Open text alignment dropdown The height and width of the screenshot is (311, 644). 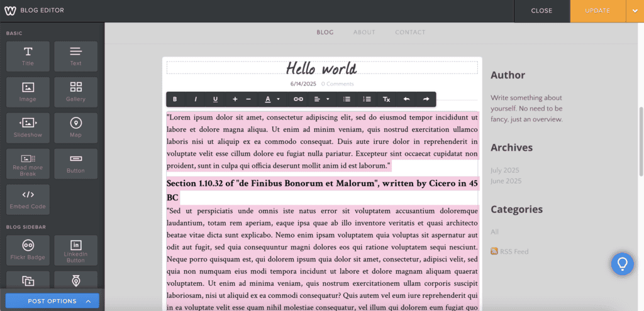pos(321,99)
